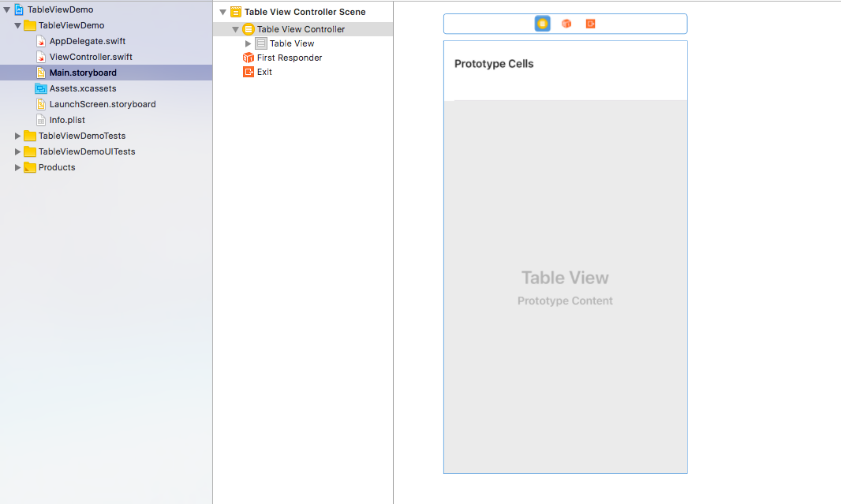Select the Prototype Cells area on canvas
841x504 pixels.
pyautogui.click(x=565, y=71)
